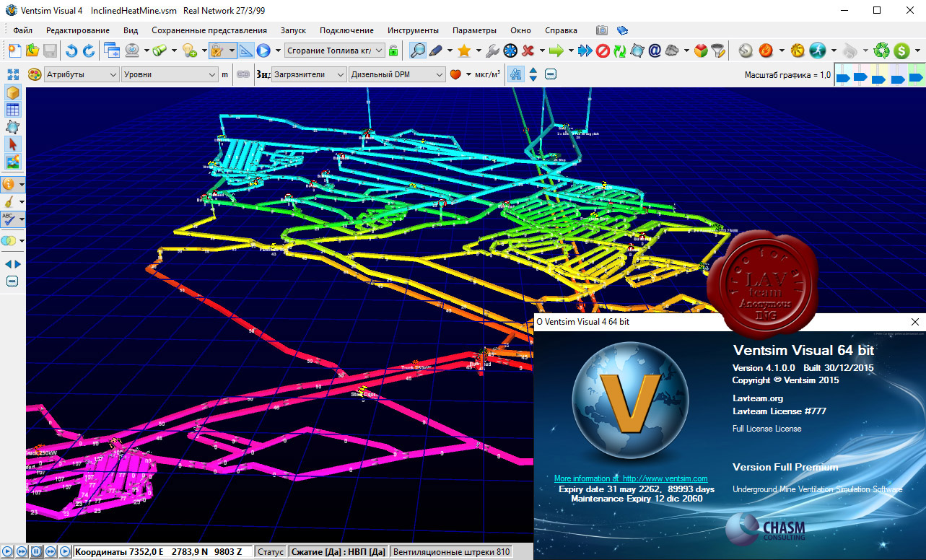Viewport: 926px width, 560px height.
Task: Click the green reverse arrows icon
Action: tap(620, 51)
